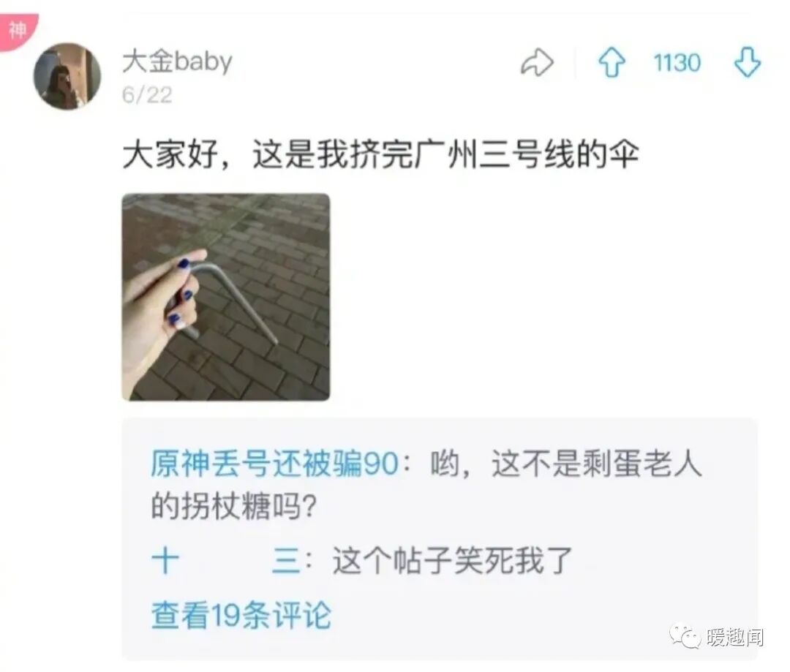This screenshot has height=672, width=790.
Task: Enlarge the bent umbrella photo
Action: pyautogui.click(x=226, y=297)
